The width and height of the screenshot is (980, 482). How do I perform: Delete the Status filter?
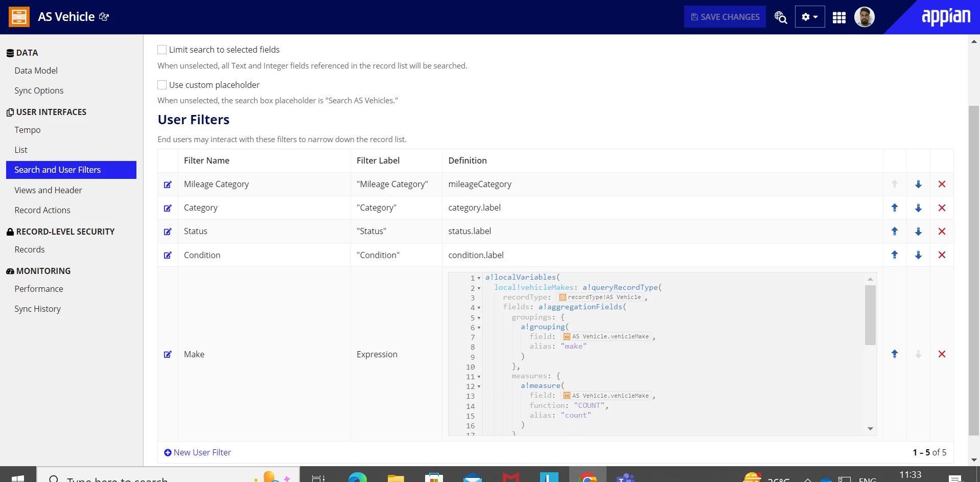click(x=942, y=231)
